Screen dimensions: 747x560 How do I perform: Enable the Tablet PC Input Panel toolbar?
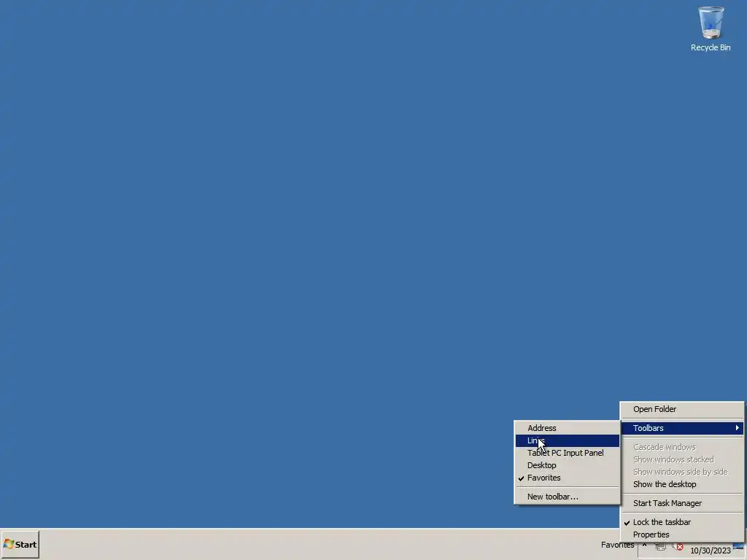click(x=567, y=453)
